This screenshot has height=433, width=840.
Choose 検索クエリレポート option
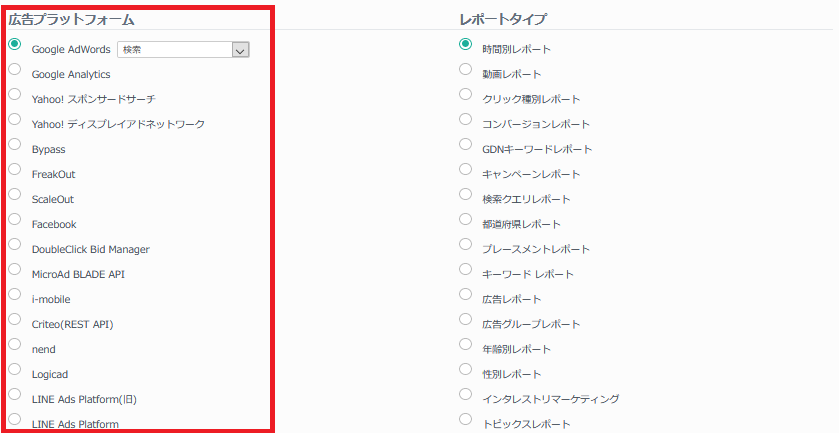coord(466,193)
